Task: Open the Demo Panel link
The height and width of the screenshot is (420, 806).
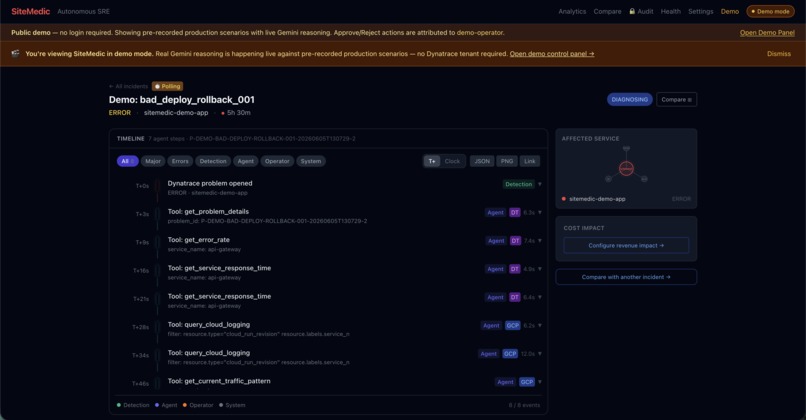Action: 767,32
